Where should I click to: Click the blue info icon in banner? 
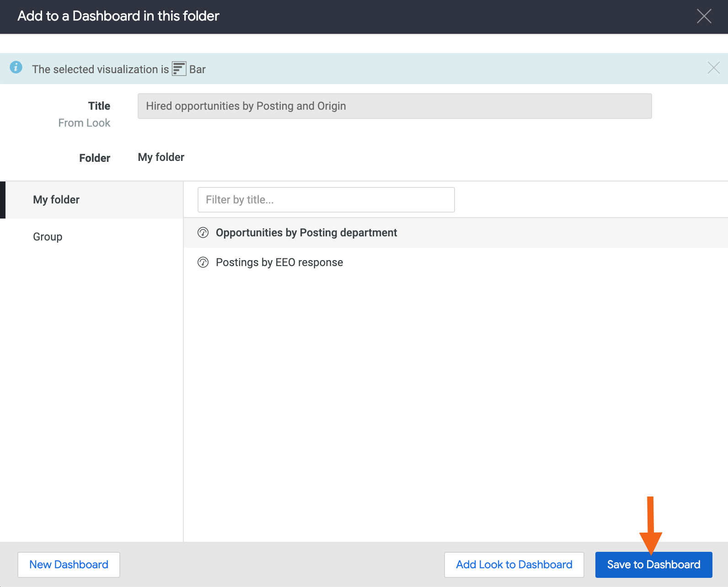pos(16,68)
